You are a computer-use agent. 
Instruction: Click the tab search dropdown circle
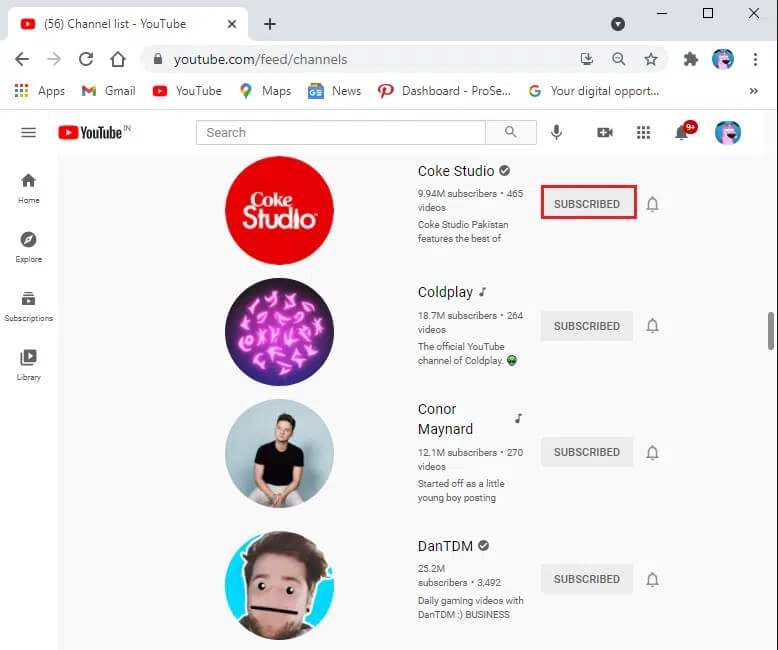pos(618,24)
